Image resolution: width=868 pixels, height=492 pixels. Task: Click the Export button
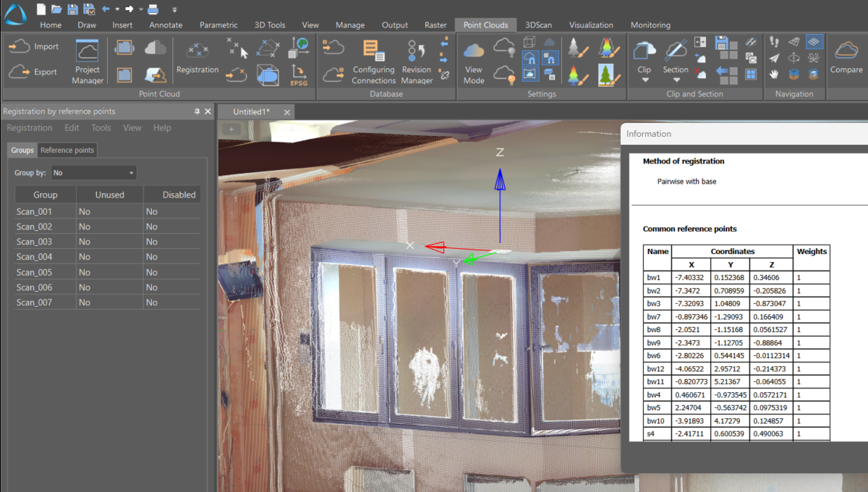(x=30, y=73)
